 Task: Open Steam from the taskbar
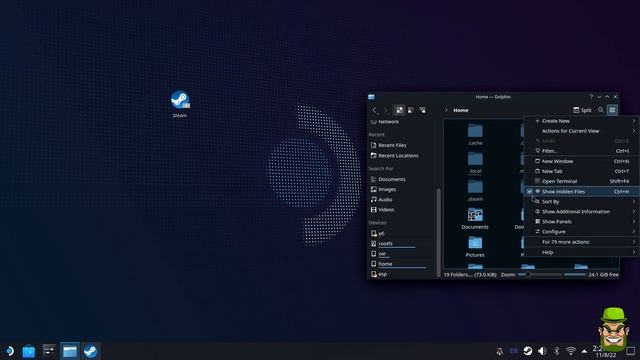(x=90, y=351)
